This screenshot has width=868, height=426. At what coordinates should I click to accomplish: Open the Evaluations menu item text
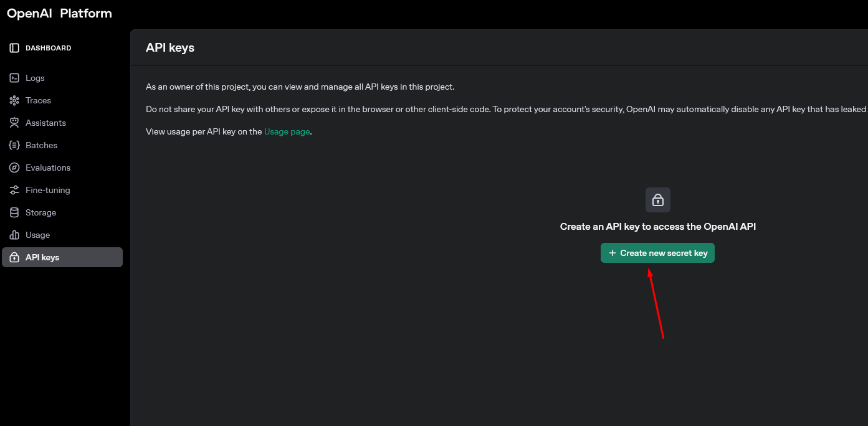coord(48,168)
